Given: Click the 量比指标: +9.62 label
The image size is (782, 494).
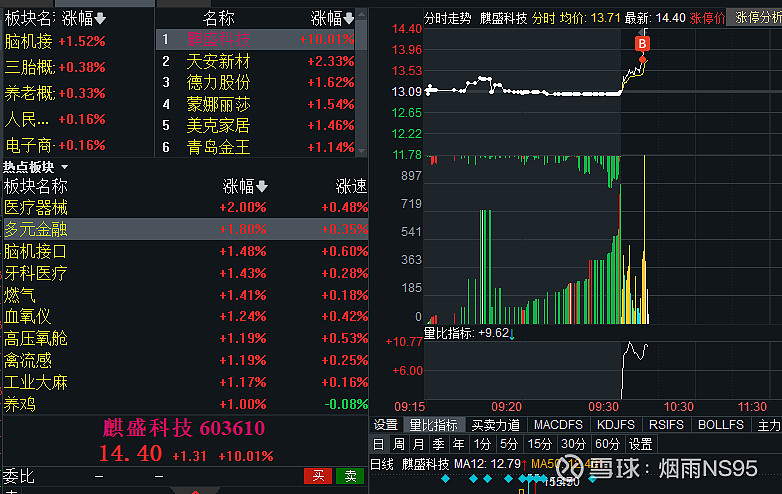Looking at the screenshot, I should 466,333.
